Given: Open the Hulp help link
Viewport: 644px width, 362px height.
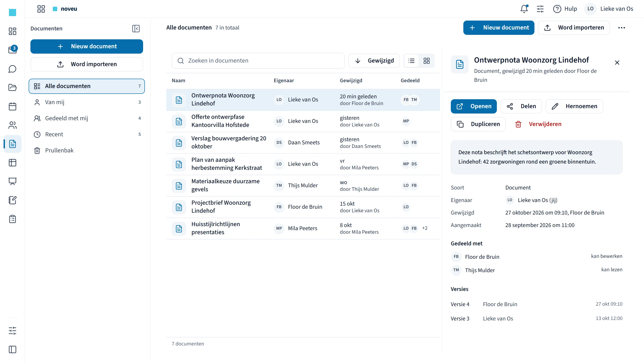Looking at the screenshot, I should click(x=565, y=9).
